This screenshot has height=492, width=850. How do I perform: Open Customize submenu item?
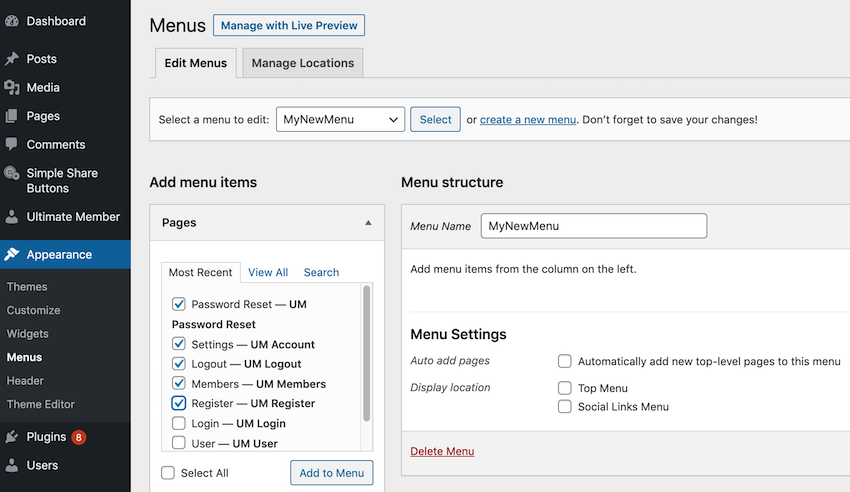point(33,310)
